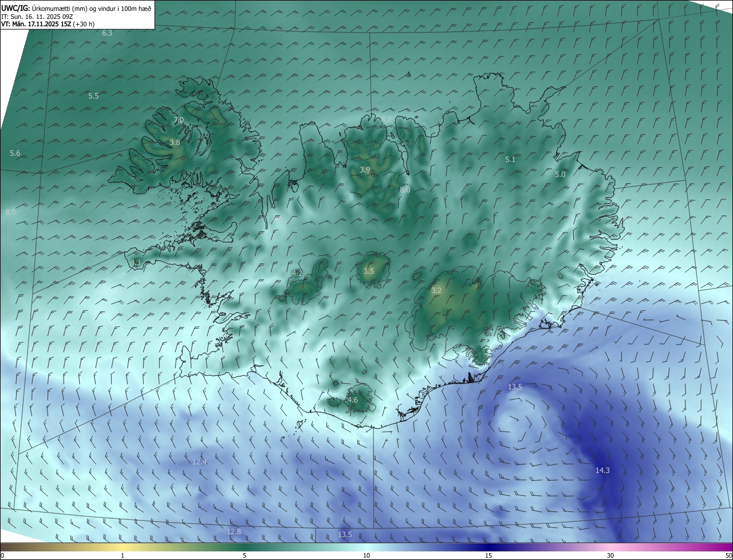
Task: Click the 3.2 value on the Vatnajökull glacier
Action: 436,291
